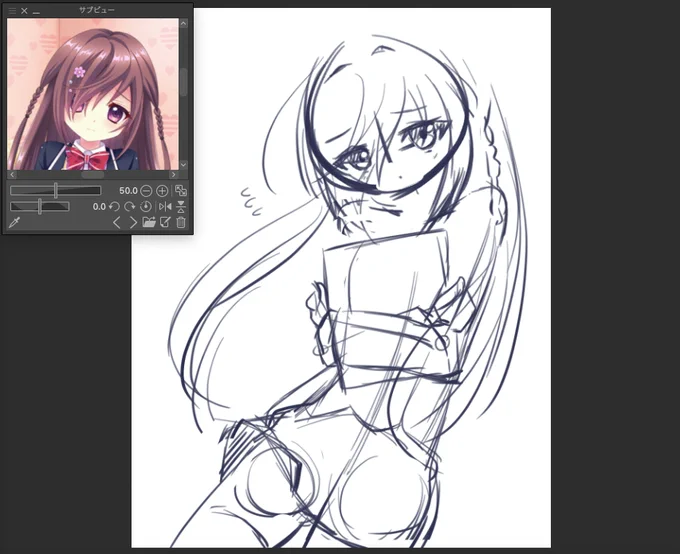Click the left arrow of horizontal scrollbar
This screenshot has width=680, height=554.
click(x=12, y=174)
